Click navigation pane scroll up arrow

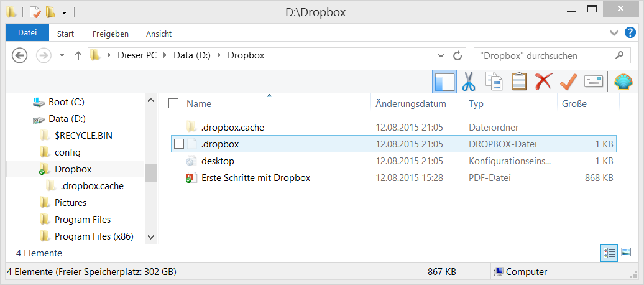pos(150,100)
